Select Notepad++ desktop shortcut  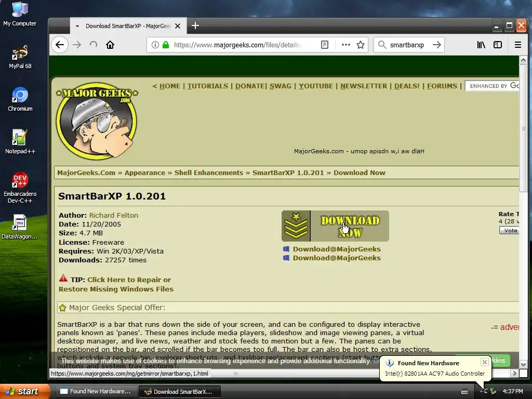[x=20, y=142]
